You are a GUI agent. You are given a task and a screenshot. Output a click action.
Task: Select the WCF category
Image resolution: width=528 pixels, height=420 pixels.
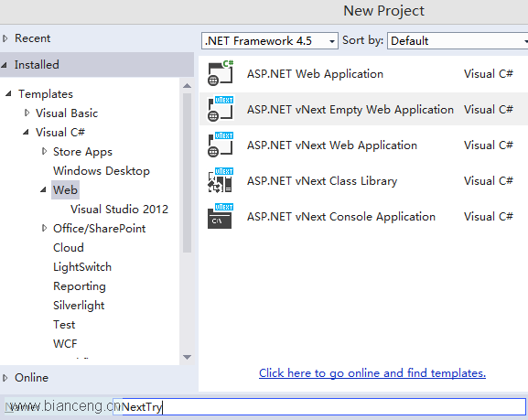pyautogui.click(x=65, y=344)
